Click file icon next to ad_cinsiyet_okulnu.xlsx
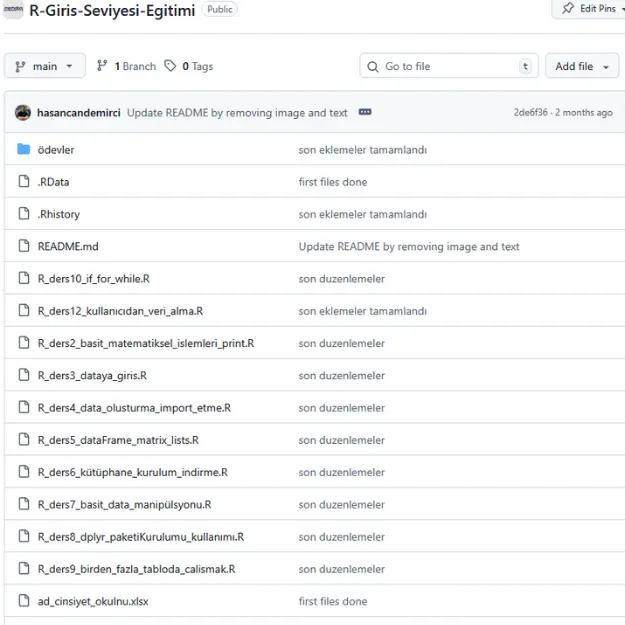 point(24,600)
